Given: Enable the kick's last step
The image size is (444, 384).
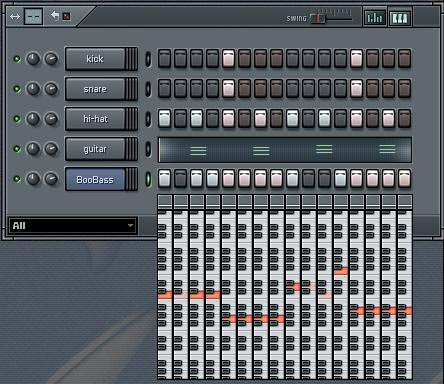Looking at the screenshot, I should click(404, 58).
